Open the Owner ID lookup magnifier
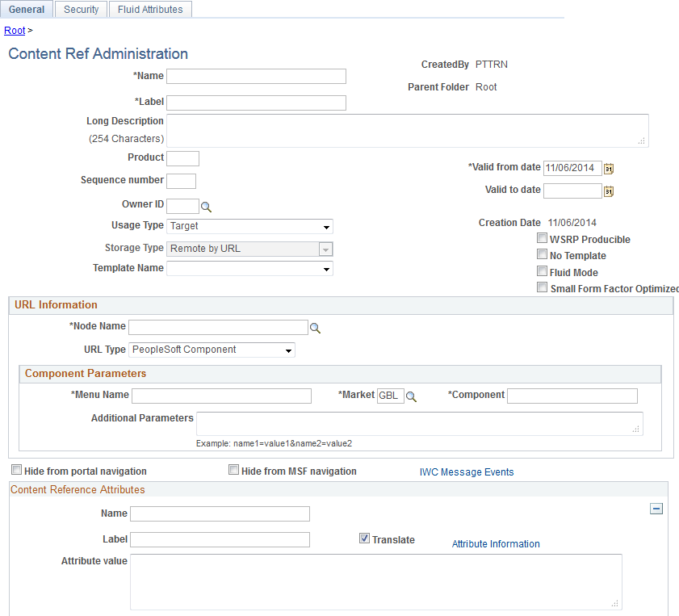This screenshot has height=616, width=679. pyautogui.click(x=206, y=207)
